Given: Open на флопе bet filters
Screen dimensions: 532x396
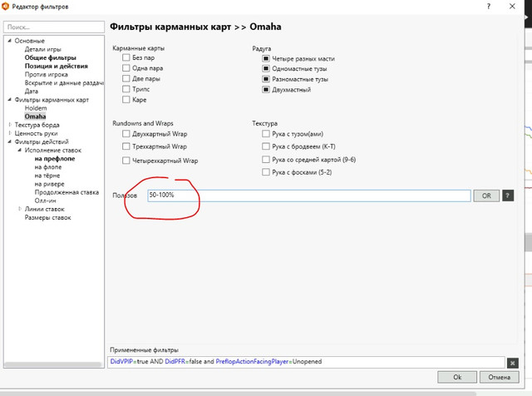Looking at the screenshot, I should 48,167.
